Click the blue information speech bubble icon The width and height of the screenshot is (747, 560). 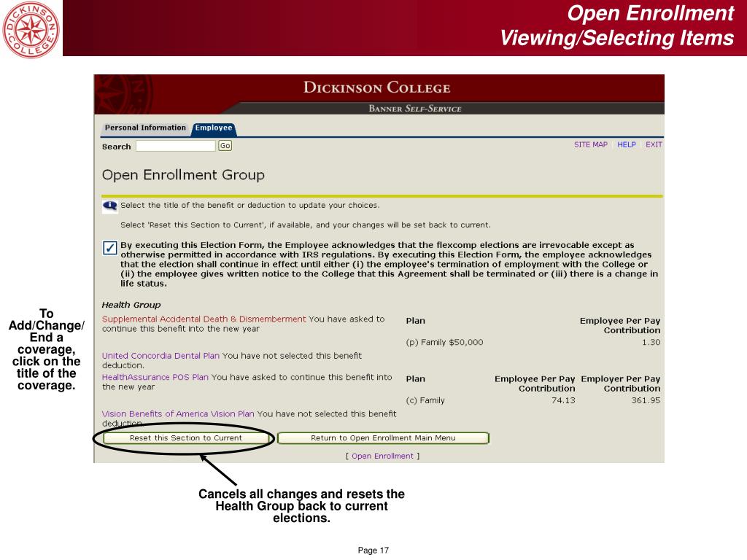[109, 206]
